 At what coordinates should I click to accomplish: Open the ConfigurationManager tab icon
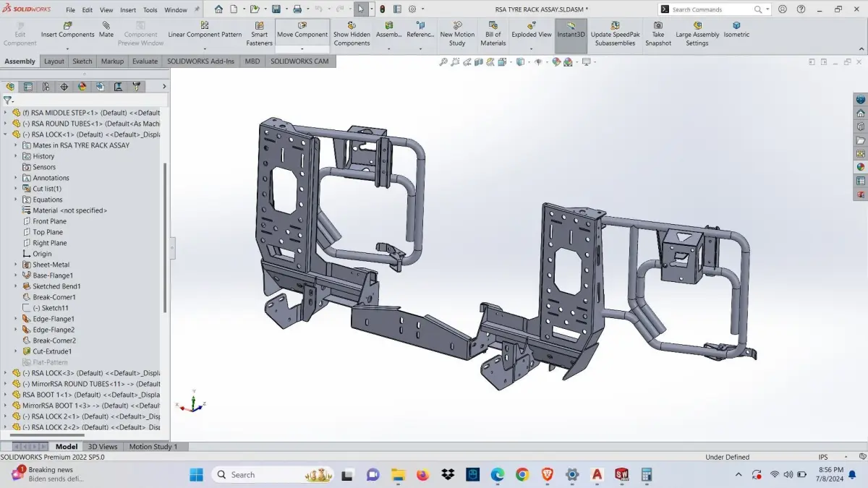(x=46, y=86)
